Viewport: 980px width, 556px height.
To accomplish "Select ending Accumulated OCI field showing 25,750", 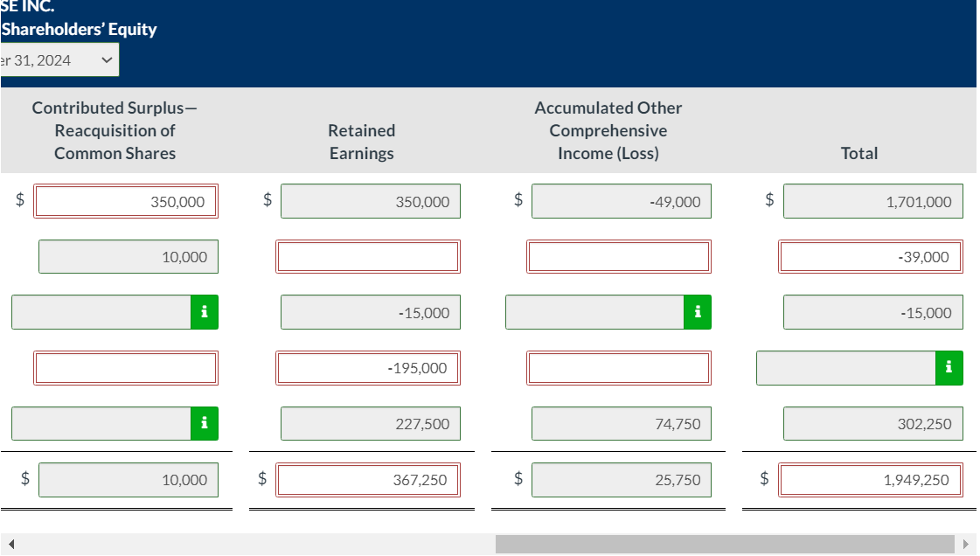I will click(x=622, y=480).
